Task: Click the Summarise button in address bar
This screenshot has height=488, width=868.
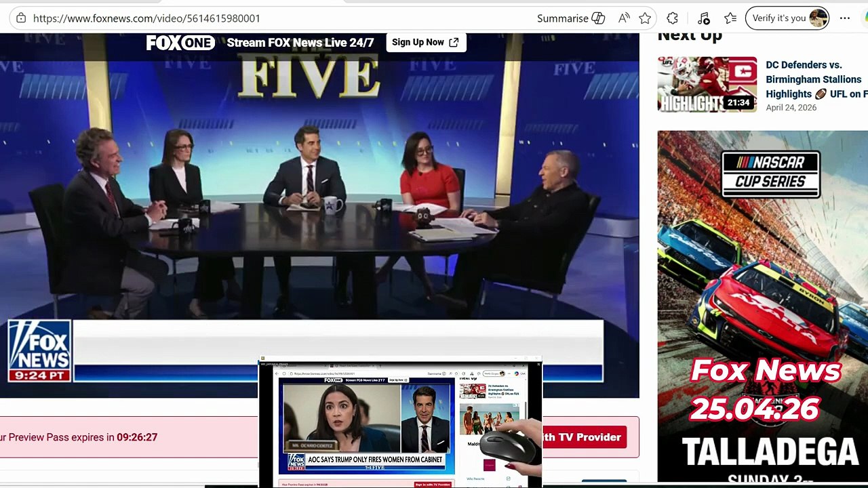Action: (x=570, y=18)
